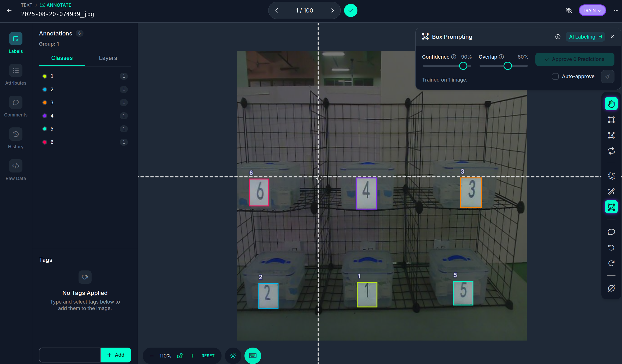
Task: Click the Add tag button
Action: click(x=116, y=355)
